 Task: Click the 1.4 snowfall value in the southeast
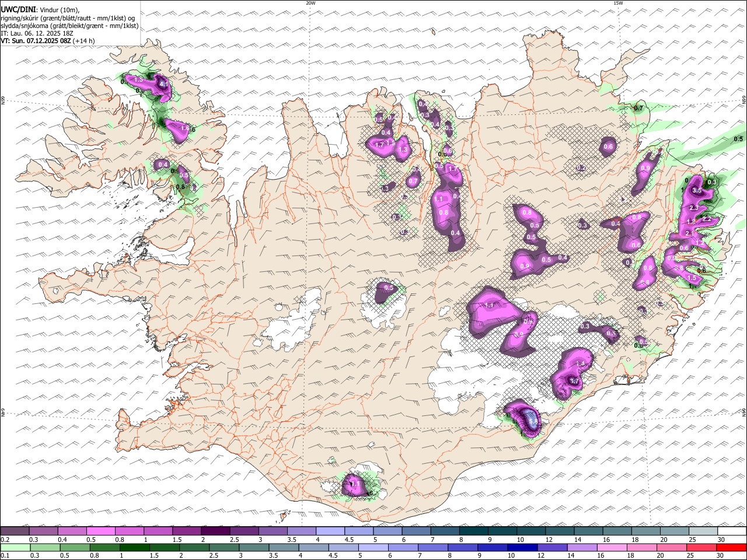(x=580, y=364)
